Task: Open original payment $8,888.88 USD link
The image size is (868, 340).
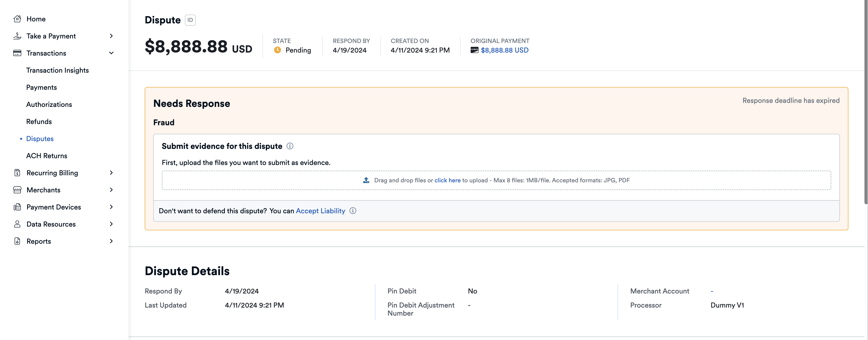Action: pyautogui.click(x=504, y=50)
